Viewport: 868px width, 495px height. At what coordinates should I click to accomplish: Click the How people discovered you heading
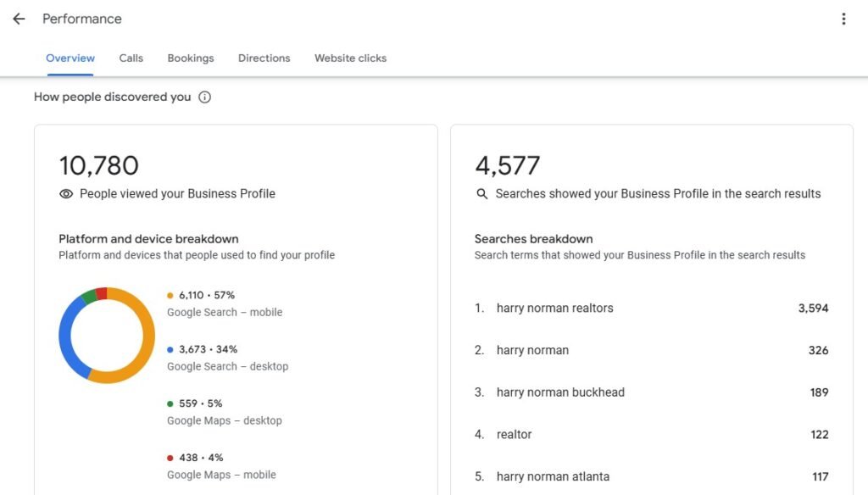click(113, 97)
